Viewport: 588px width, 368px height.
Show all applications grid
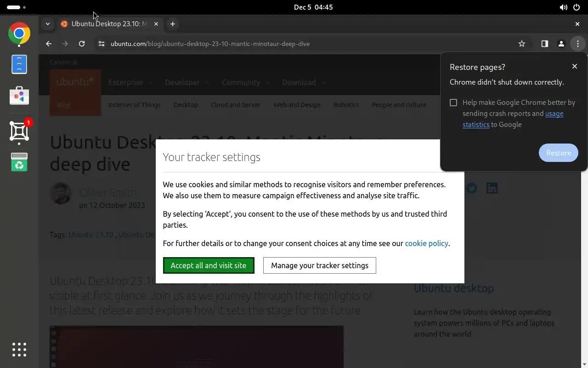[19, 350]
